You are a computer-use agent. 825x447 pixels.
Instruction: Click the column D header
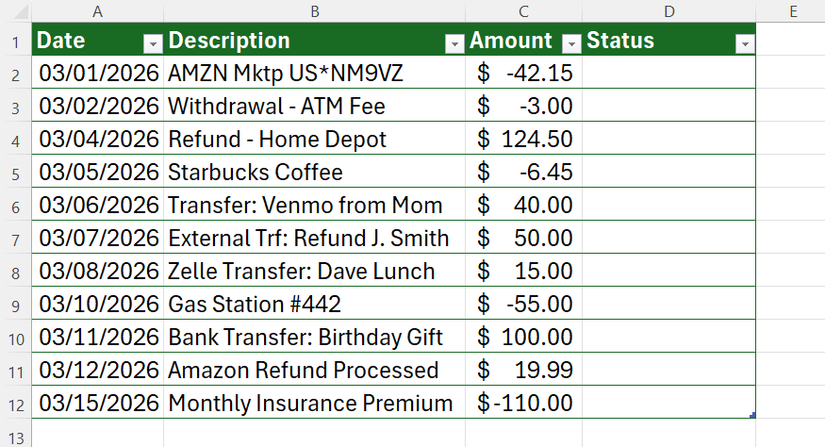click(x=669, y=11)
